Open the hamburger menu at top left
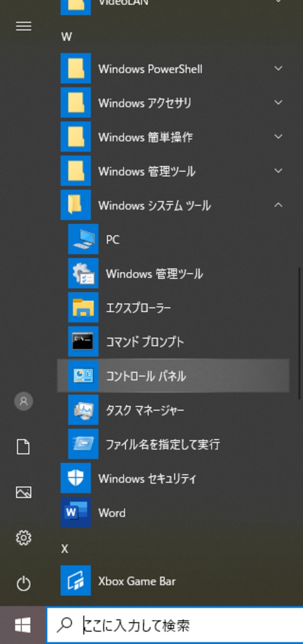Image resolution: width=303 pixels, height=644 pixels. 24,27
